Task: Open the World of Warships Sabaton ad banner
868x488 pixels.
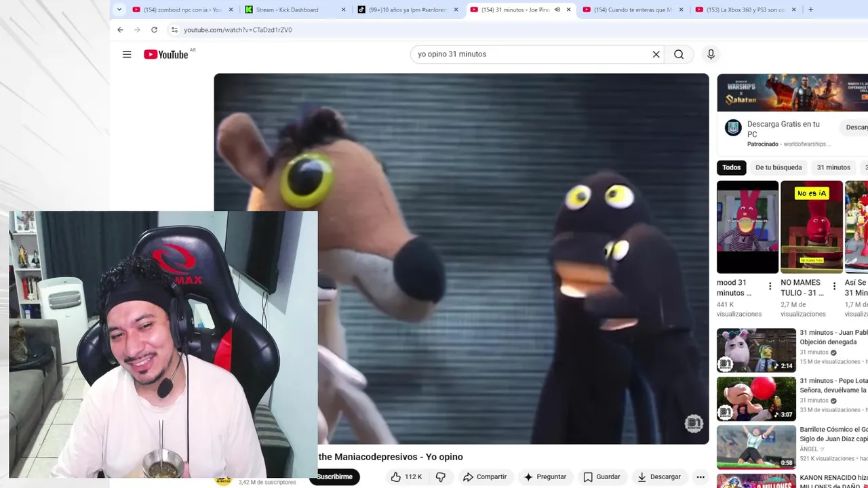Action: pyautogui.click(x=792, y=92)
